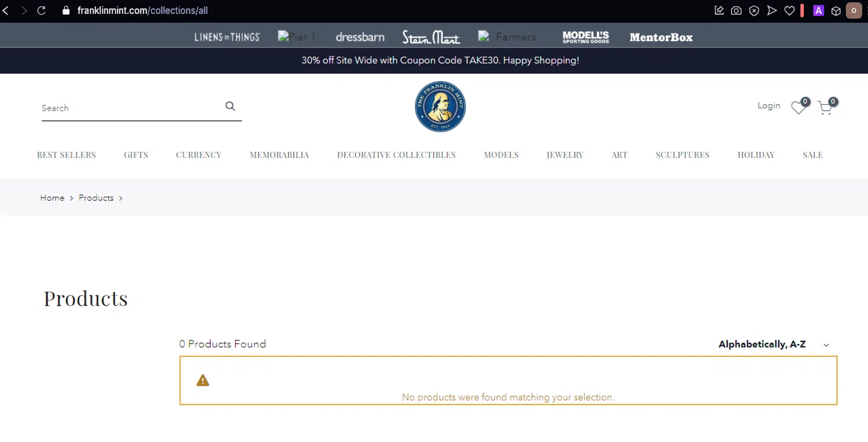This screenshot has width=868, height=442.
Task: Open the Models menu
Action: [x=501, y=155]
